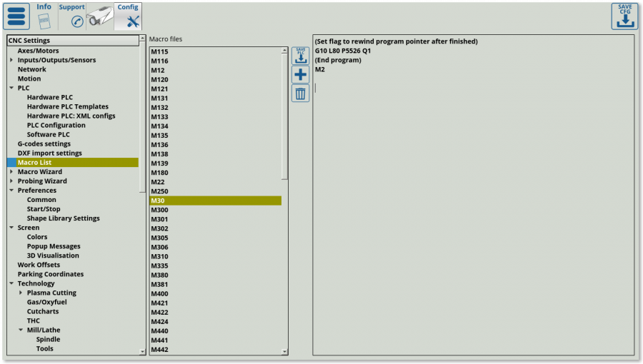Open Colors screen settings
The image size is (643, 364).
point(37,237)
